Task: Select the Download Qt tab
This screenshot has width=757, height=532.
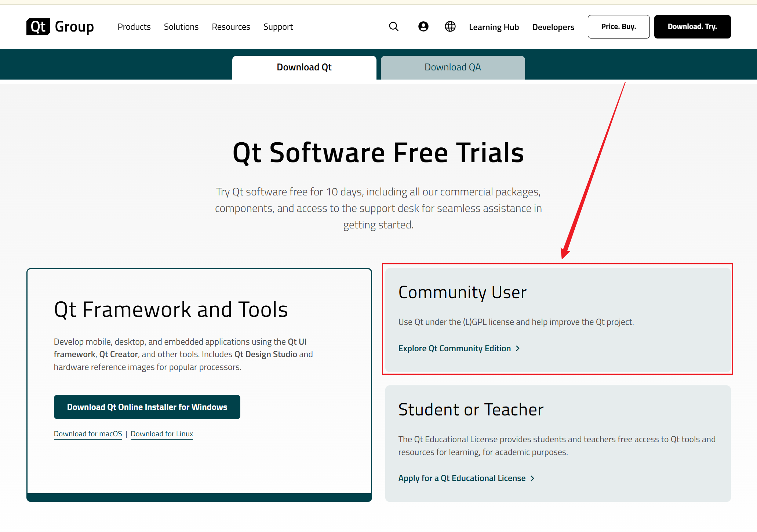Action: 304,67
